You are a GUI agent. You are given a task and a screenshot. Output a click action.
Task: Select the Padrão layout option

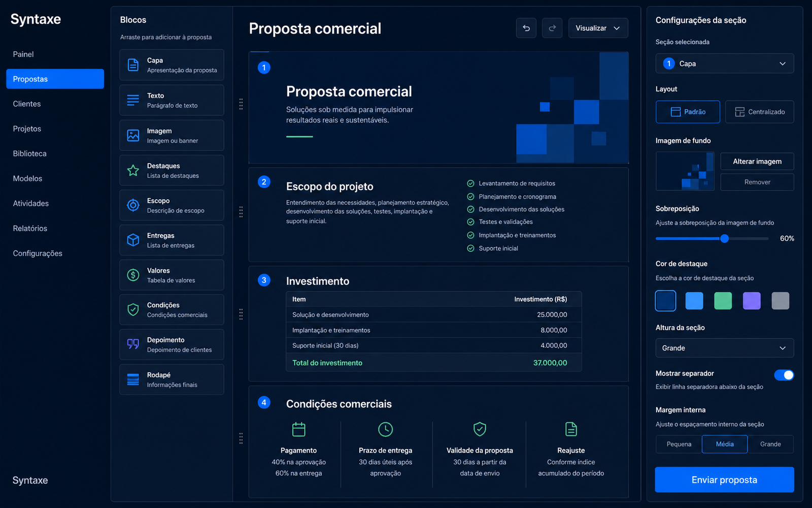[x=688, y=112]
